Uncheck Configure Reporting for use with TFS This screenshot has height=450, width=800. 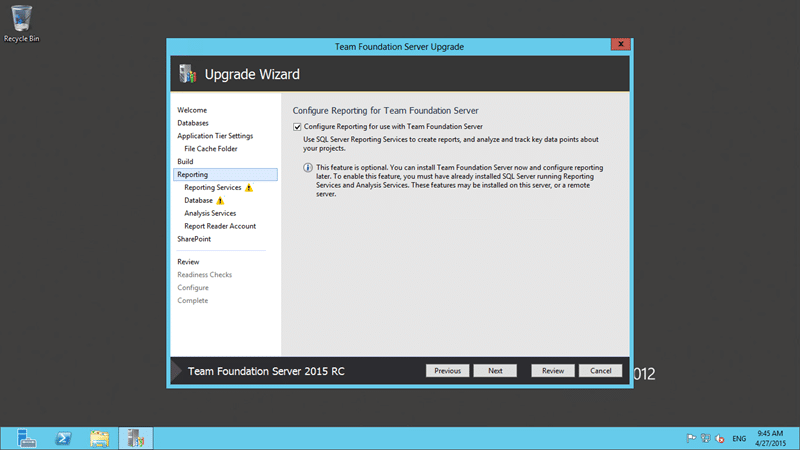pyautogui.click(x=297, y=127)
